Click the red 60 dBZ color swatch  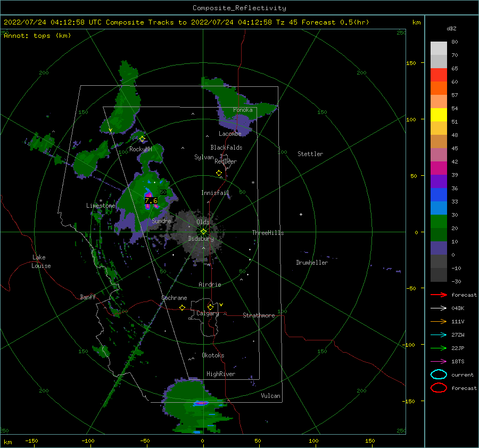(439, 75)
